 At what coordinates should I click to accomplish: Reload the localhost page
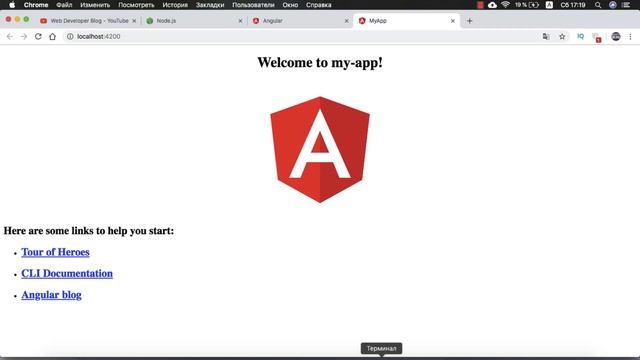click(38, 36)
